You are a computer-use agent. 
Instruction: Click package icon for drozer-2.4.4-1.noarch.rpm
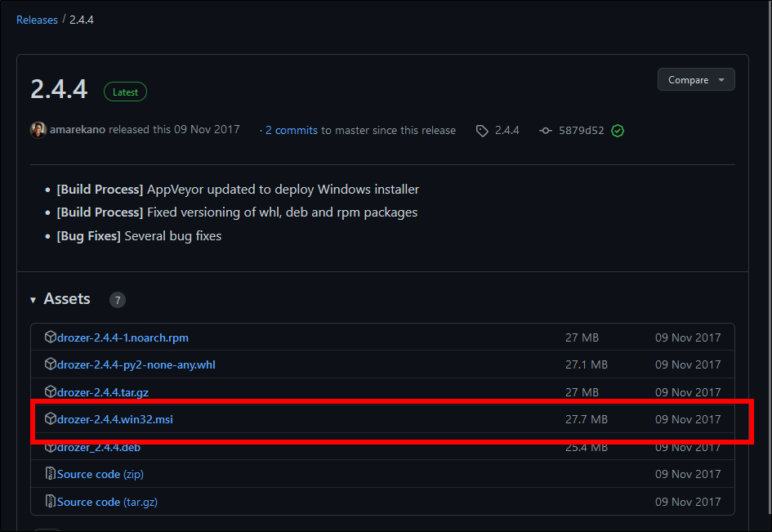tap(50, 337)
